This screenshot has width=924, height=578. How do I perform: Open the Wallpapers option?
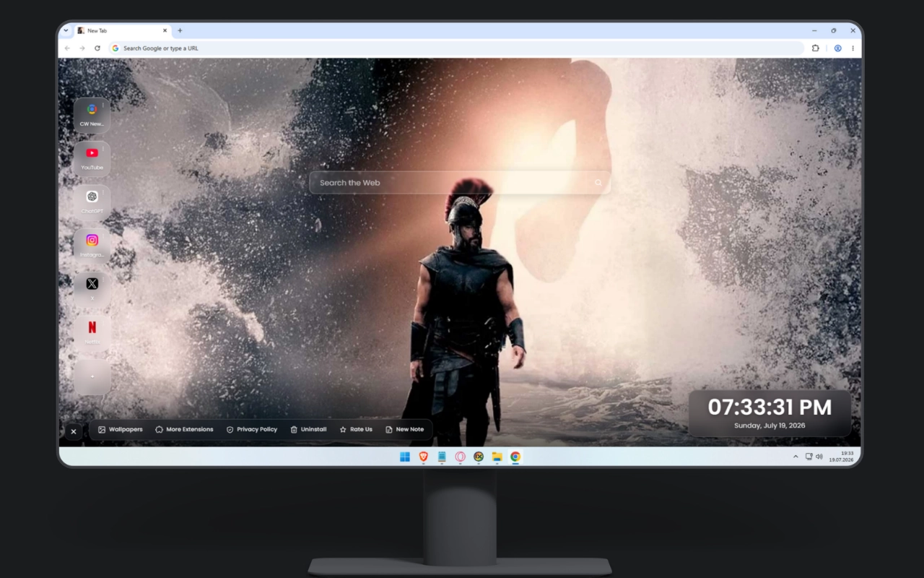point(121,429)
